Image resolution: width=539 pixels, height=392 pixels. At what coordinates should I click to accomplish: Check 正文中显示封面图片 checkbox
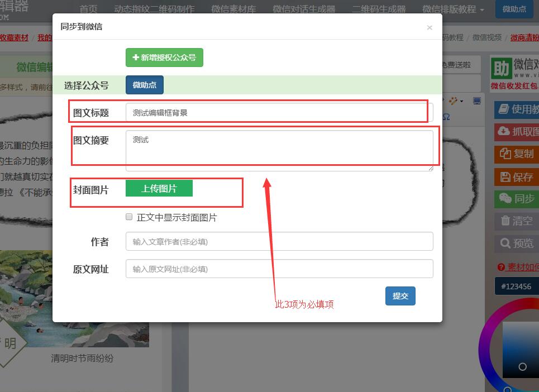(129, 217)
